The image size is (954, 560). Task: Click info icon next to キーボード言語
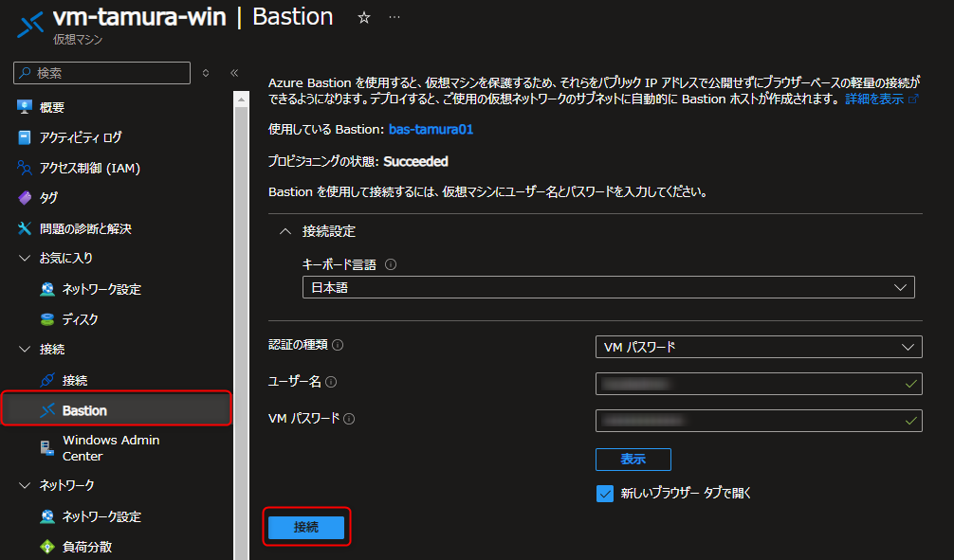pos(391,264)
